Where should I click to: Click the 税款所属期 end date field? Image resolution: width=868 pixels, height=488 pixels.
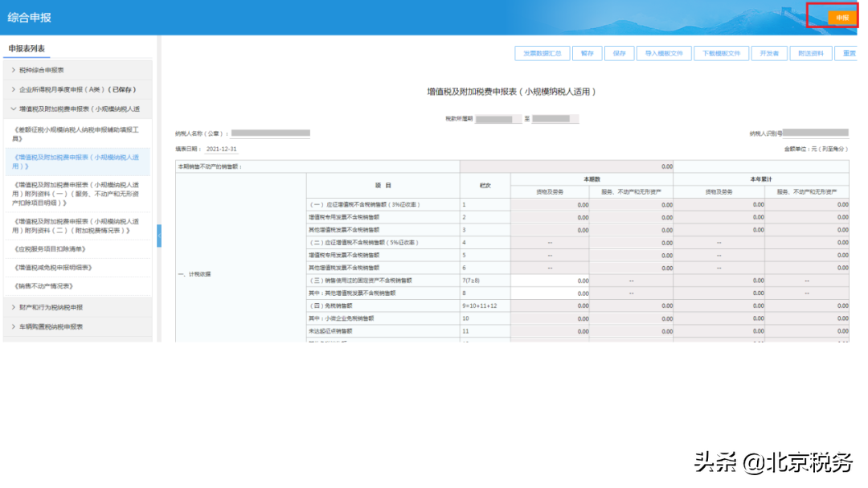pyautogui.click(x=555, y=119)
